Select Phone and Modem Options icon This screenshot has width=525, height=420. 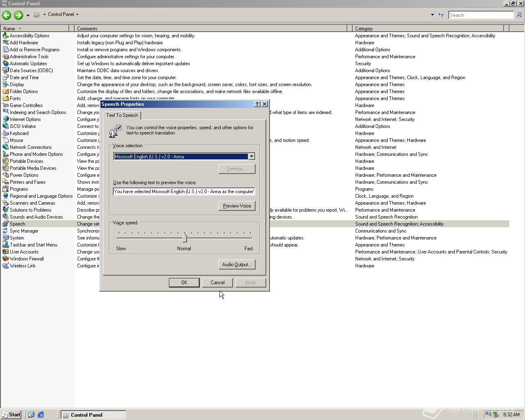click(5, 154)
